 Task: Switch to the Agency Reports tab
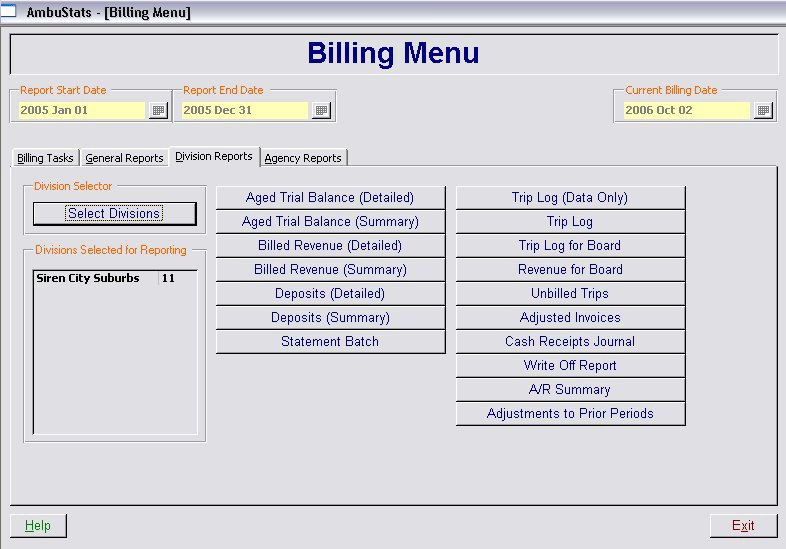303,158
